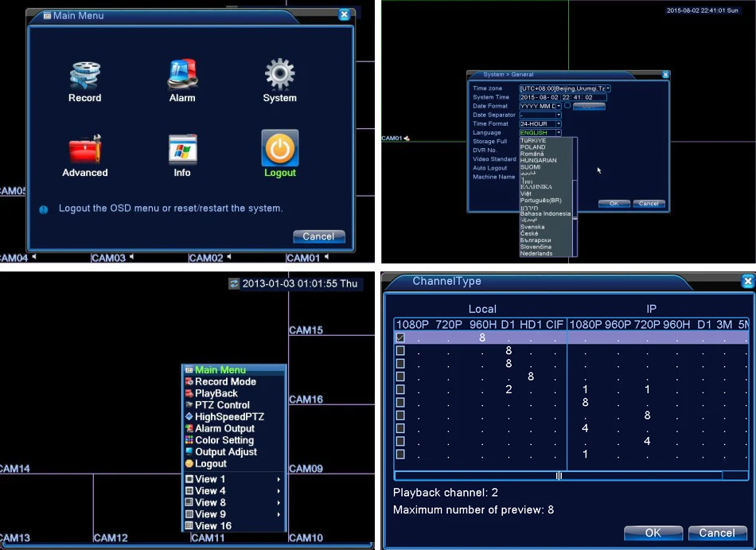Image resolution: width=756 pixels, height=550 pixels.
Task: Click Cancel in System General dialog
Action: [649, 204]
